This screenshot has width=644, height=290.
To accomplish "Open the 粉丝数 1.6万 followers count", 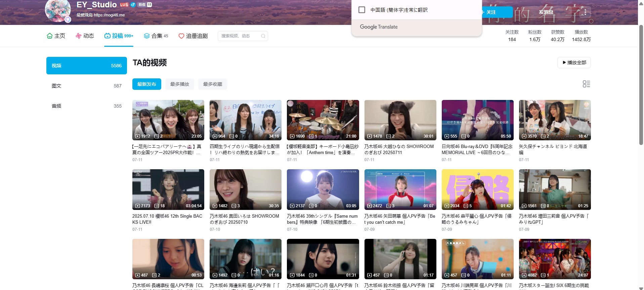I will click(535, 36).
